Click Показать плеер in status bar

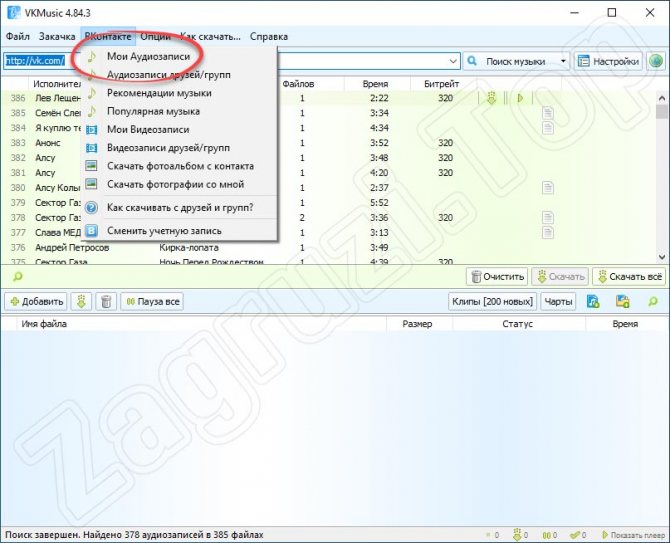[633, 535]
